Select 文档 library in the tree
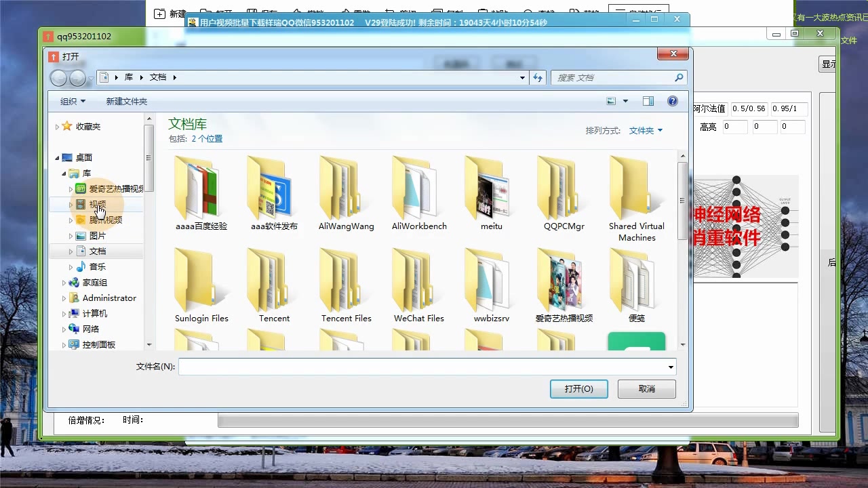 98,251
